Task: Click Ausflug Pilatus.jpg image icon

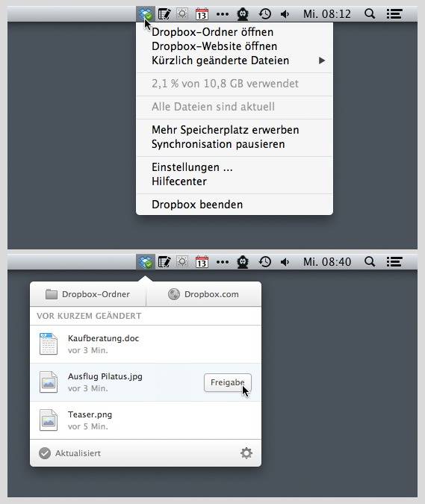Action: pyautogui.click(x=49, y=382)
